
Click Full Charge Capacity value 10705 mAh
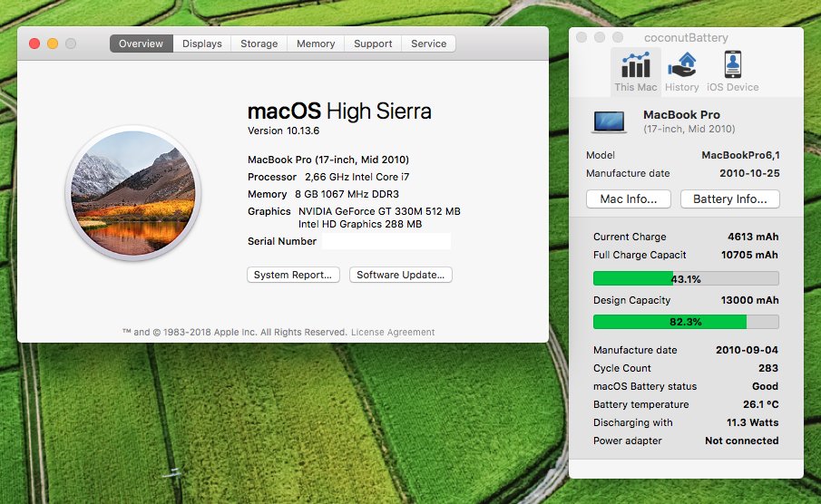(x=750, y=255)
